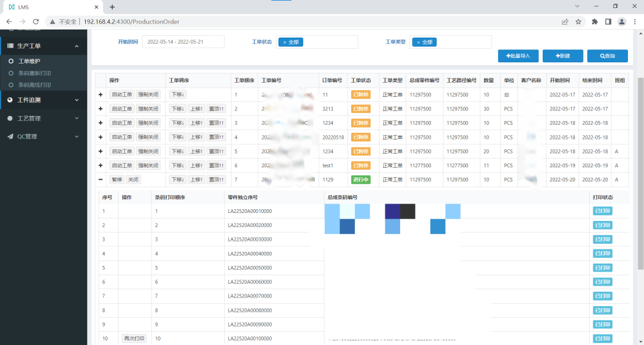Click the 开始时间 date range field

[183, 42]
